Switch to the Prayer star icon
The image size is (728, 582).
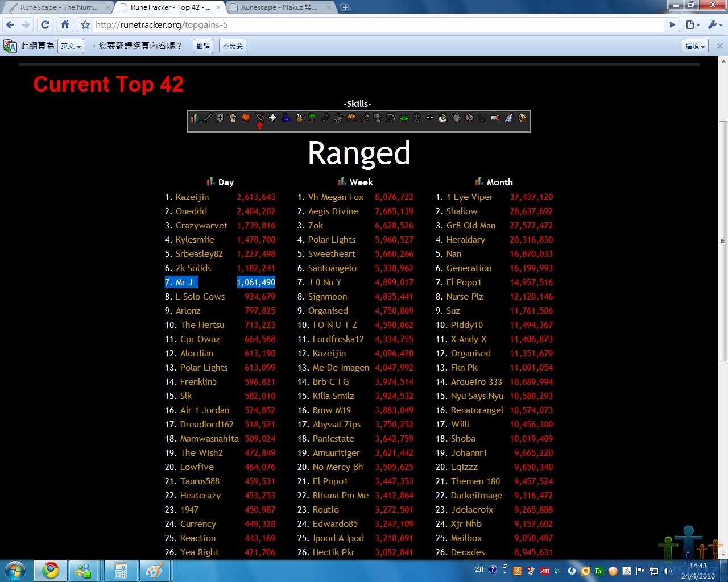pyautogui.click(x=272, y=118)
